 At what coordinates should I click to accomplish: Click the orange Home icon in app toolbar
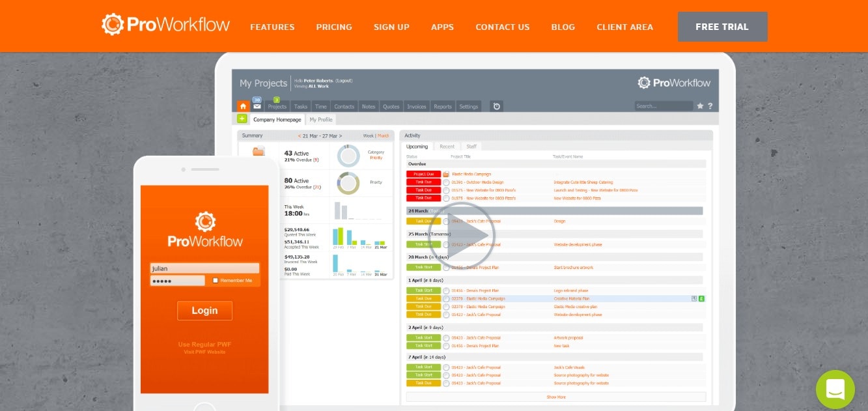click(243, 106)
